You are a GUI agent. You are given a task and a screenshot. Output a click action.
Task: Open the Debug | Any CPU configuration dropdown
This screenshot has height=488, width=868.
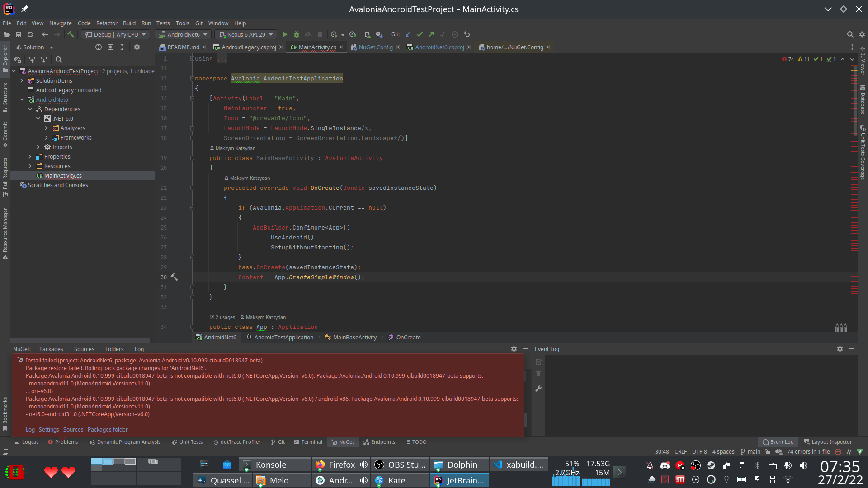pos(116,34)
